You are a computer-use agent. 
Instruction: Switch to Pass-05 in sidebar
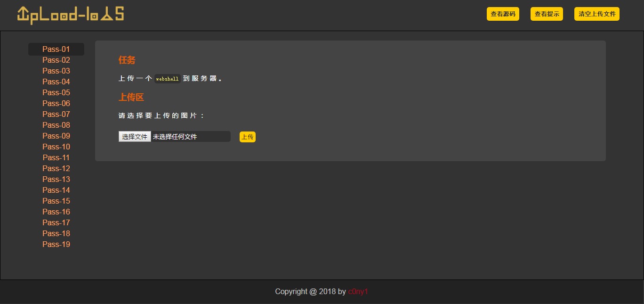56,92
